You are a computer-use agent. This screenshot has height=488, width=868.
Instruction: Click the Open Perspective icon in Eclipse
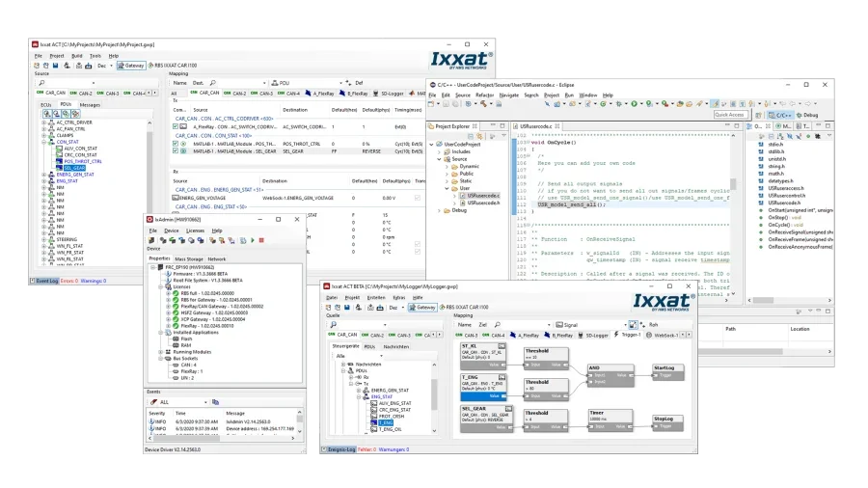coord(758,115)
